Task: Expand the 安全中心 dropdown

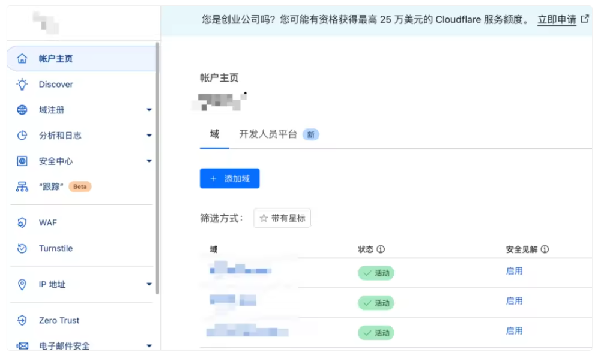Action: pyautogui.click(x=148, y=161)
